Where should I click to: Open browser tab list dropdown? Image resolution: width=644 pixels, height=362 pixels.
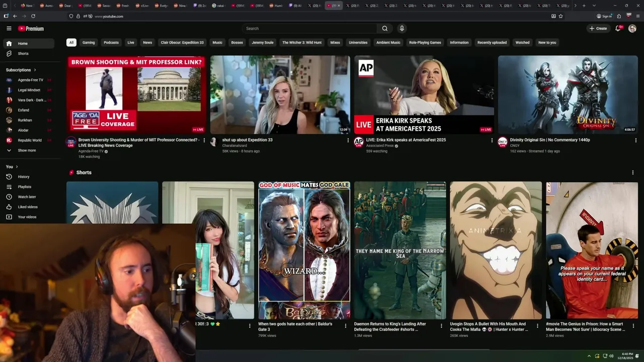[x=594, y=6]
